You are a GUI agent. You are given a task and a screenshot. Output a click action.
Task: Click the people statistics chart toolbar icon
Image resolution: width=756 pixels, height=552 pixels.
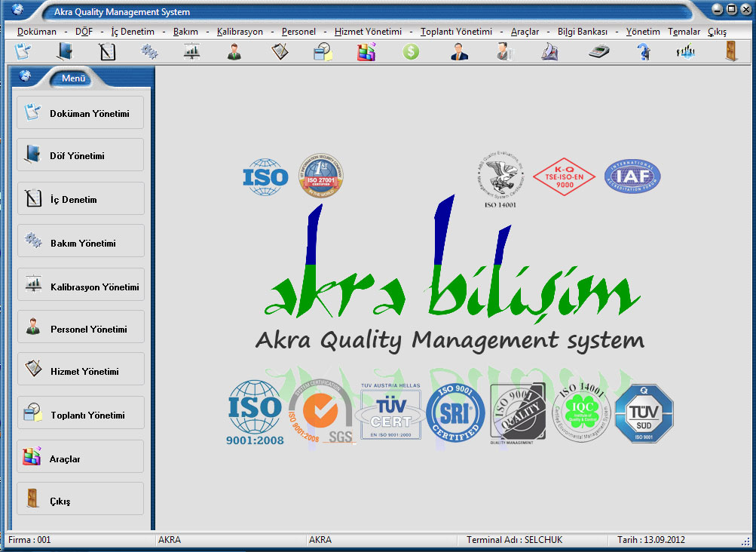685,51
